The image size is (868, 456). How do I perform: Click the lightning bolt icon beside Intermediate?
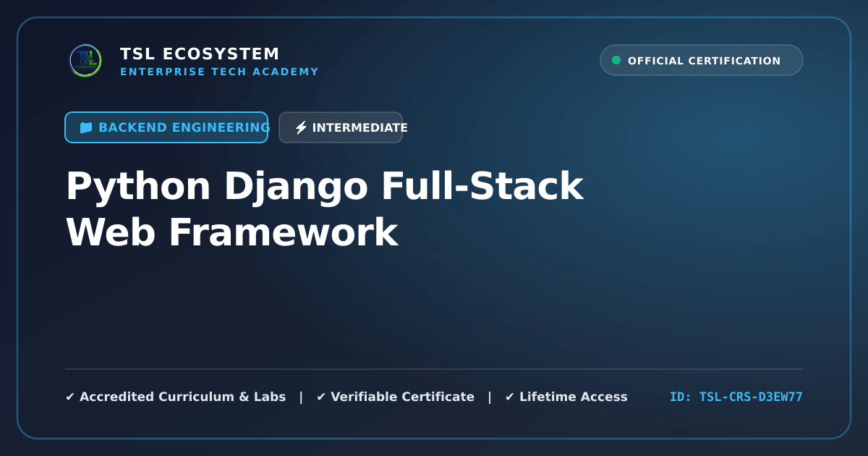301,127
